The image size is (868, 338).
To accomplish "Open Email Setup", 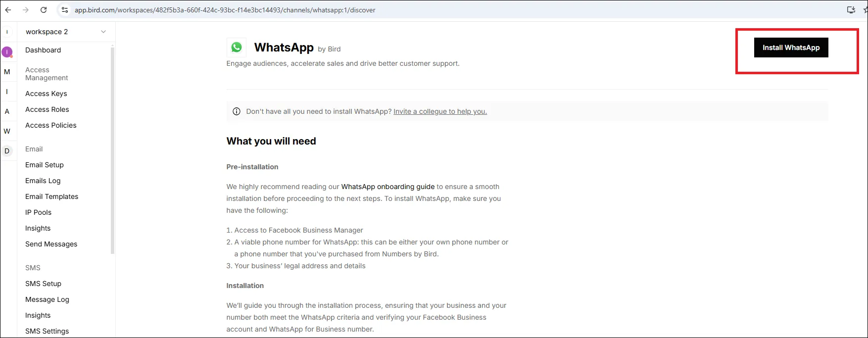I will pos(45,165).
